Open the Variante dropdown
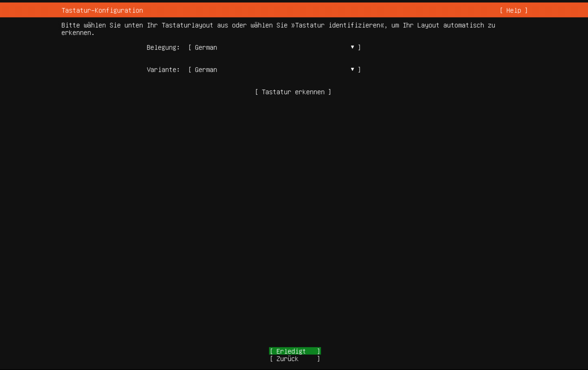588x370 pixels. (273, 70)
